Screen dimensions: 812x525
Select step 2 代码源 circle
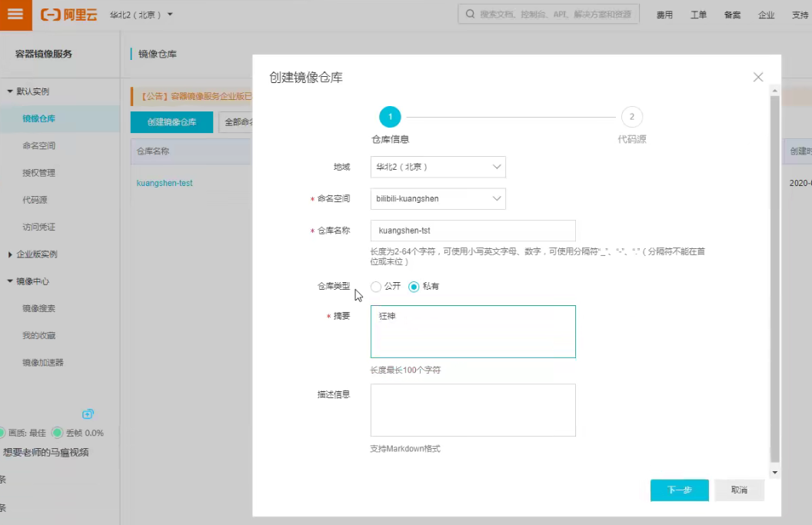[x=631, y=117]
